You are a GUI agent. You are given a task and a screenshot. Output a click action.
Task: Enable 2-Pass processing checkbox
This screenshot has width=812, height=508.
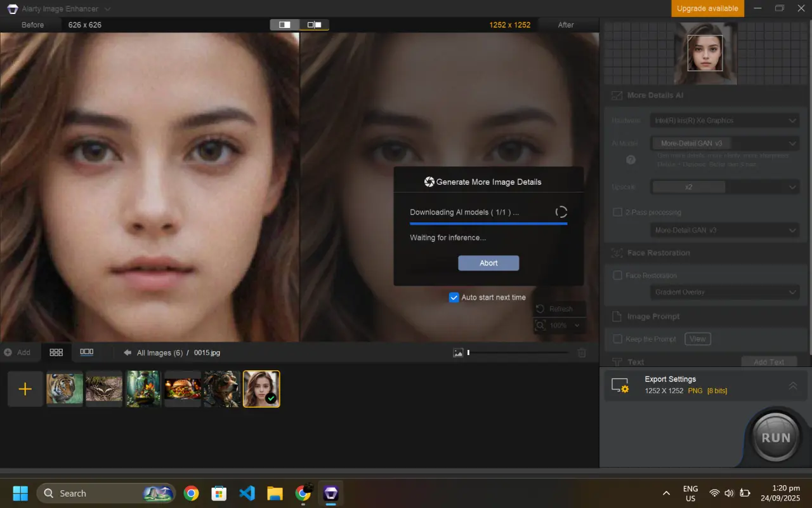(617, 212)
